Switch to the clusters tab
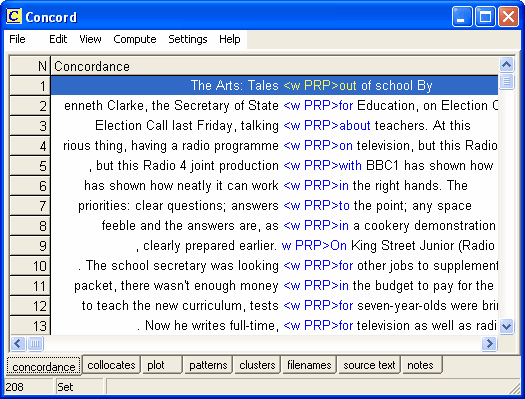Image resolution: width=525 pixels, height=399 pixels. pos(257,365)
